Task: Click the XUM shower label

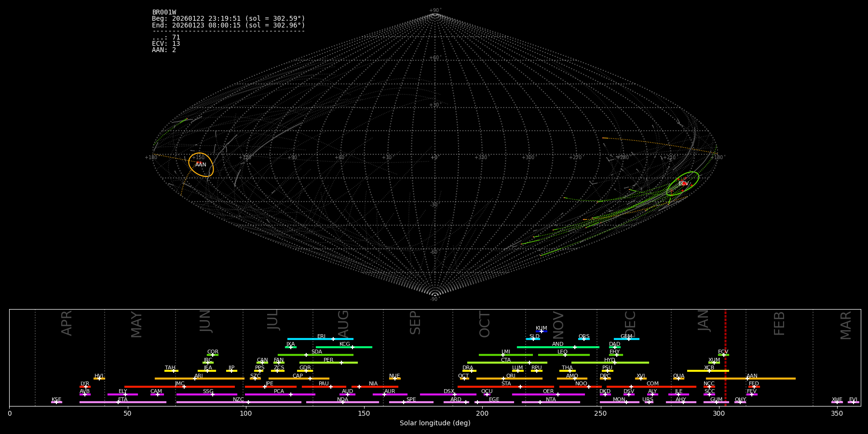Action: click(x=714, y=360)
